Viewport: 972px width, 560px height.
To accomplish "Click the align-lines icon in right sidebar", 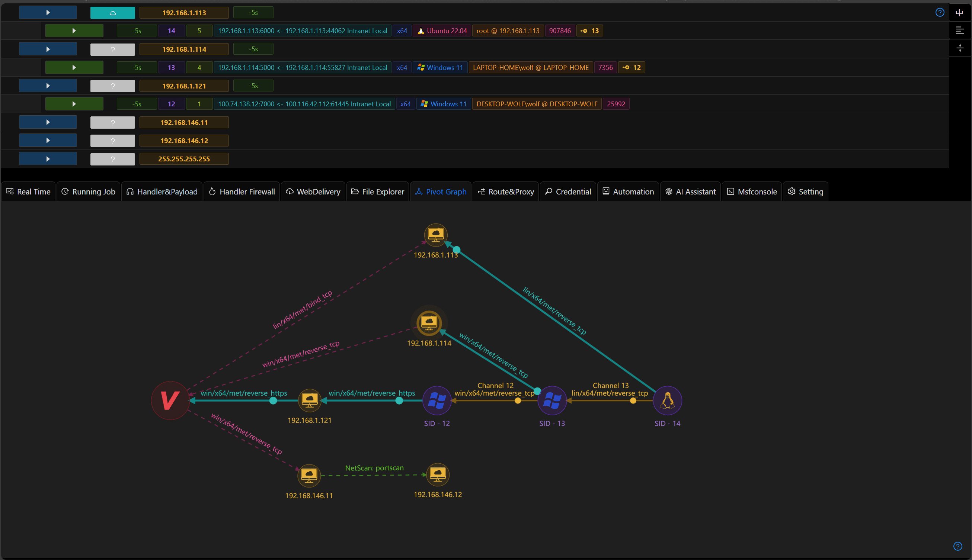I will click(960, 30).
